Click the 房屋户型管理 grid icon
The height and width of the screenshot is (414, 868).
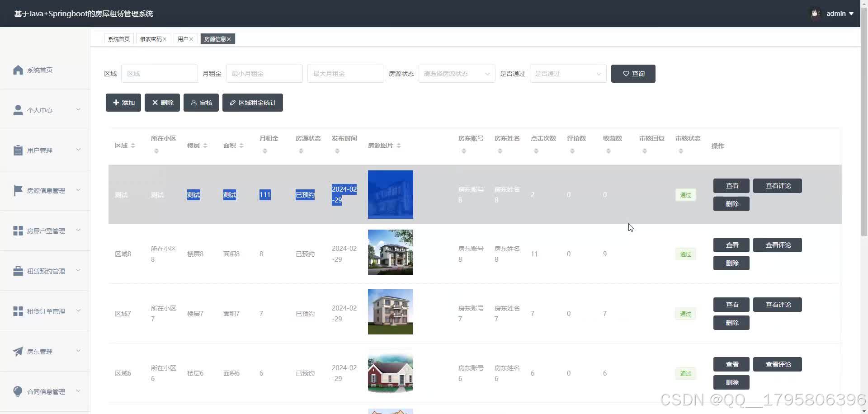[18, 231]
